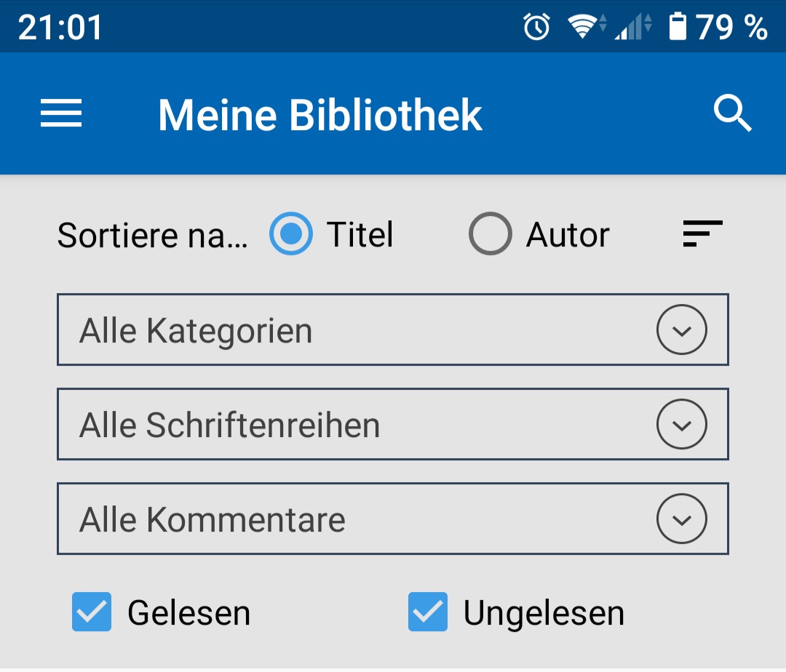The height and width of the screenshot is (672, 786).
Task: Tap the mobile signal strength icon
Action: pyautogui.click(x=632, y=28)
